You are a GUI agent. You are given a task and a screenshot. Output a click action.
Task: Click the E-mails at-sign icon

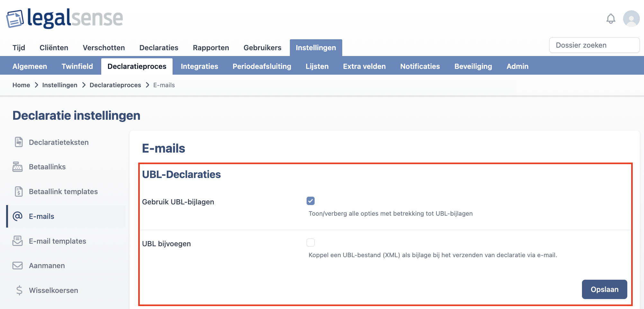click(18, 216)
